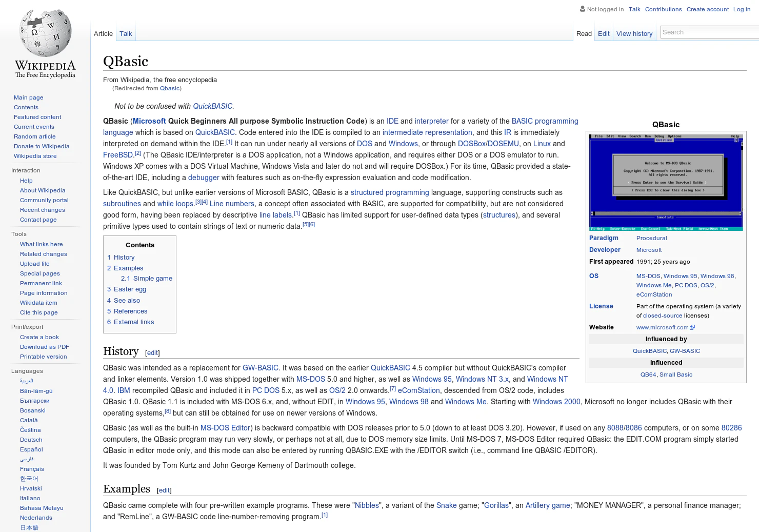Screen dimensions: 759x532
Task: Jump to Examples in table of contents
Action: [x=125, y=268]
